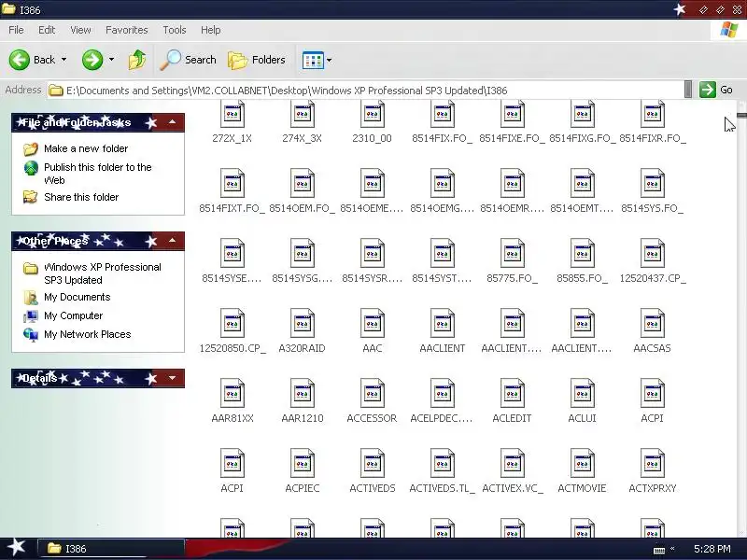Viewport: 747px width, 560px height.
Task: Open My Documents from Other Places
Action: (x=78, y=297)
